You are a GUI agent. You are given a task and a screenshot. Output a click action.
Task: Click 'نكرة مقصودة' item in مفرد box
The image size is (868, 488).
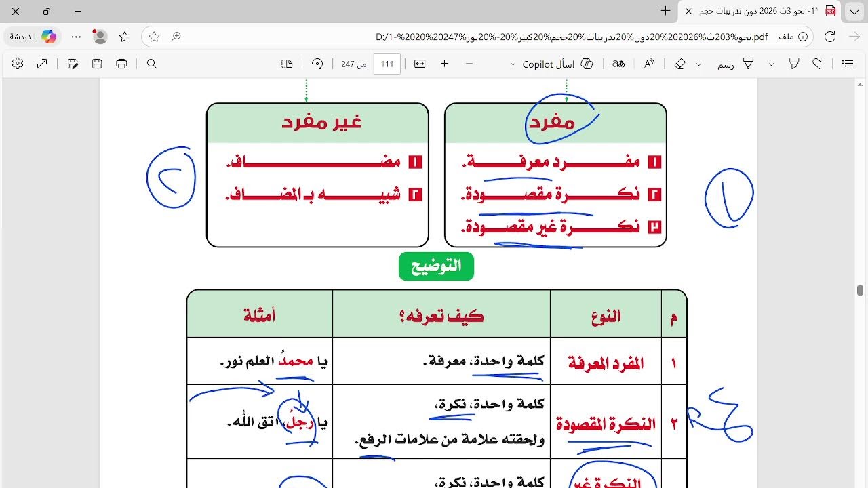point(551,195)
